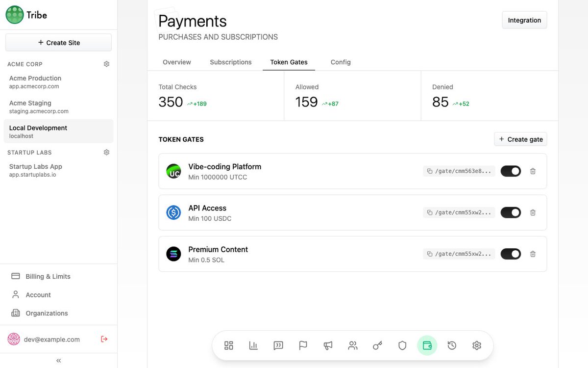The image size is (588, 368).
Task: Click the "Min 1000000 UTCC" text
Action: coord(218,177)
